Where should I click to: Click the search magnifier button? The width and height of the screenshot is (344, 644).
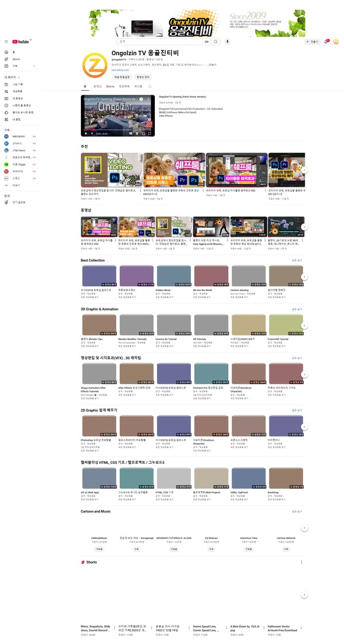click(x=216, y=41)
